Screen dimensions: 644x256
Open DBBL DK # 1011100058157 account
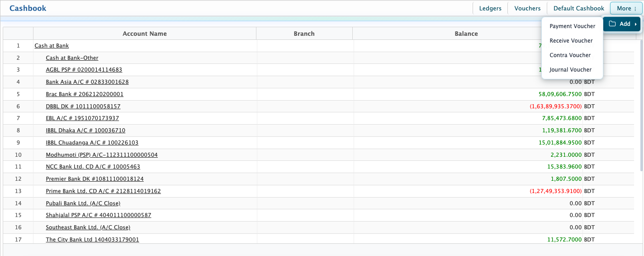[x=83, y=106]
